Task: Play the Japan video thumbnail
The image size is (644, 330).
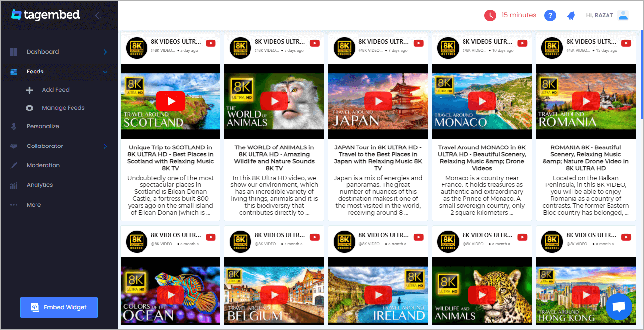Action: pos(378,101)
